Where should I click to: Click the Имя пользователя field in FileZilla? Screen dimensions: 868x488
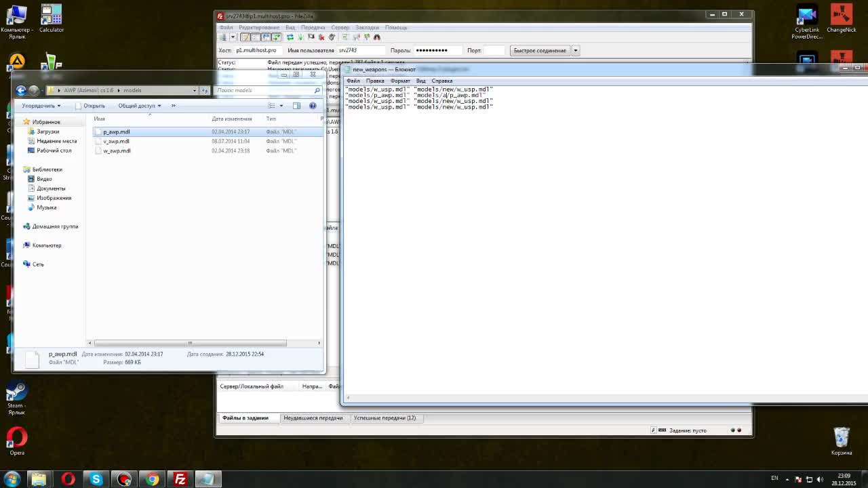361,51
